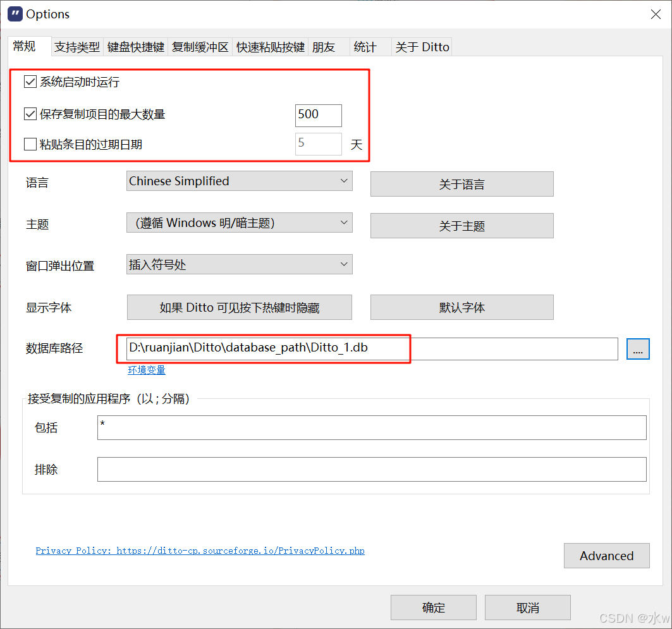This screenshot has width=672, height=629.
Task: Enable 粘贴条目的过期日期 checkbox
Action: pyautogui.click(x=30, y=144)
